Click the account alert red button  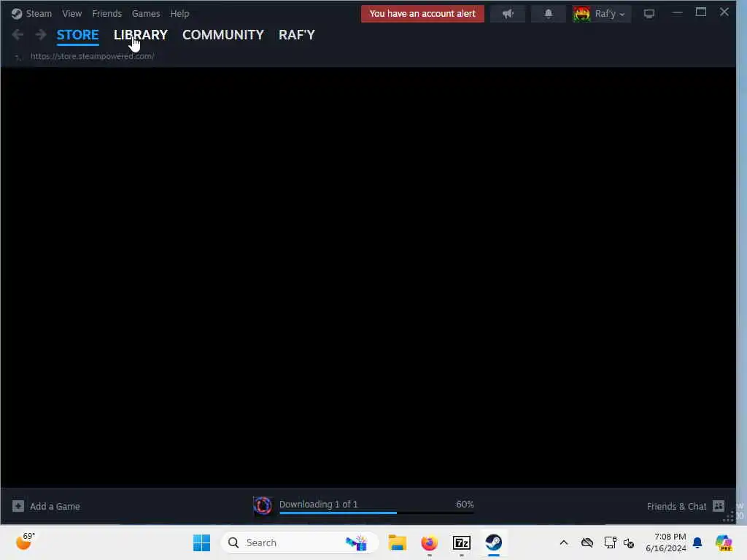click(x=422, y=14)
